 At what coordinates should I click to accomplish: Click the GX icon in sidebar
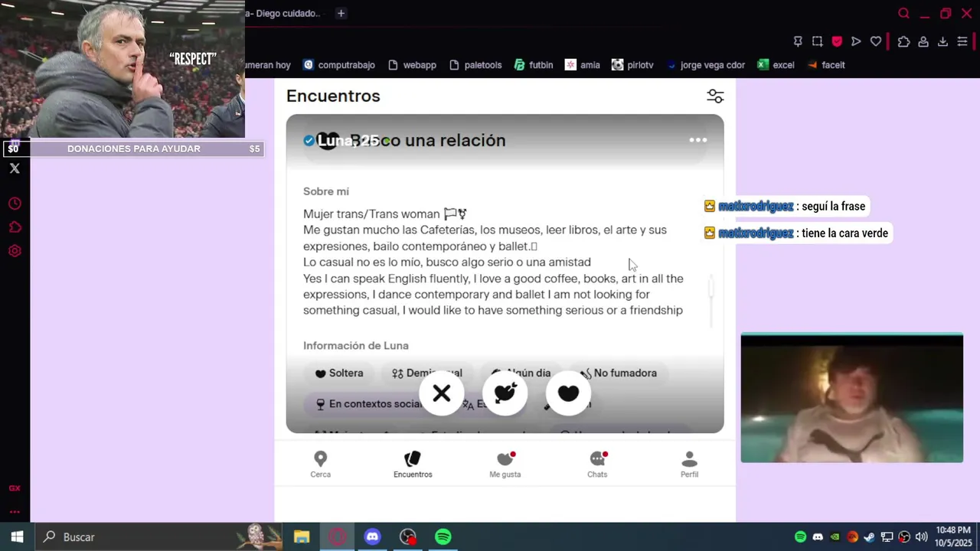click(15, 488)
